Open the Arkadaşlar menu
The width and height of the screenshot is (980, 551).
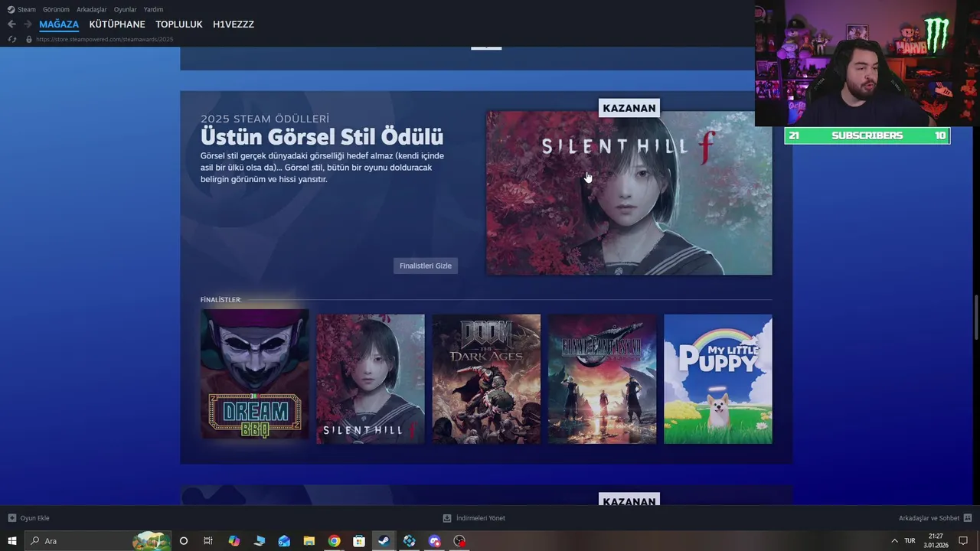pyautogui.click(x=91, y=9)
